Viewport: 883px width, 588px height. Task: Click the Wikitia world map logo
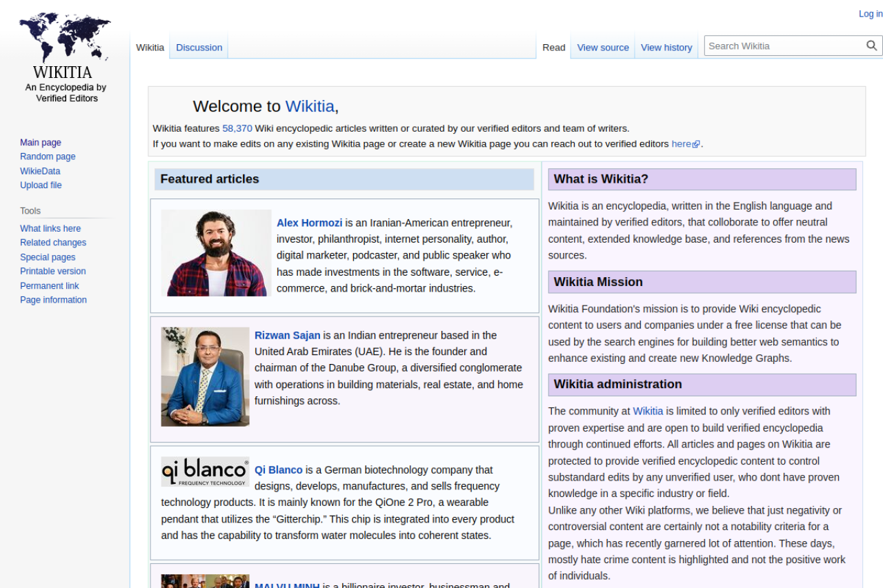tap(66, 39)
